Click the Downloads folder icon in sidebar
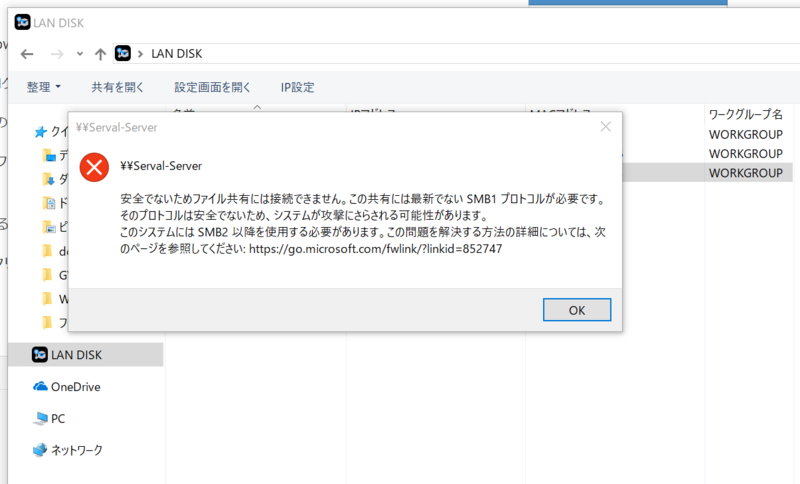The image size is (800, 484). (x=48, y=179)
